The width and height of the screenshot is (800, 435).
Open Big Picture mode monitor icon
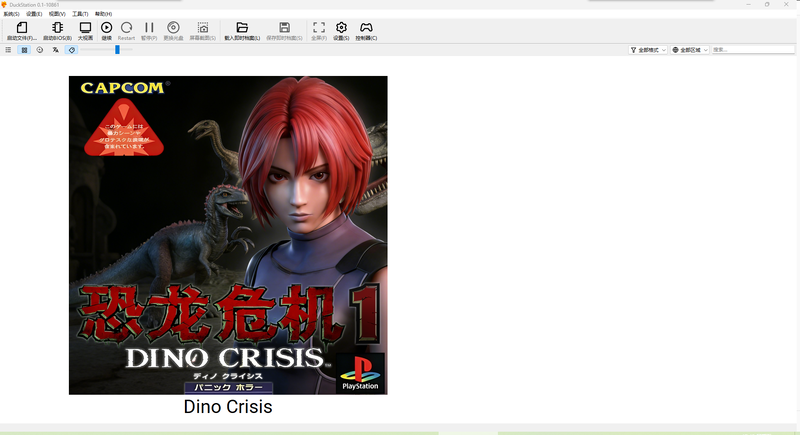[x=85, y=28]
